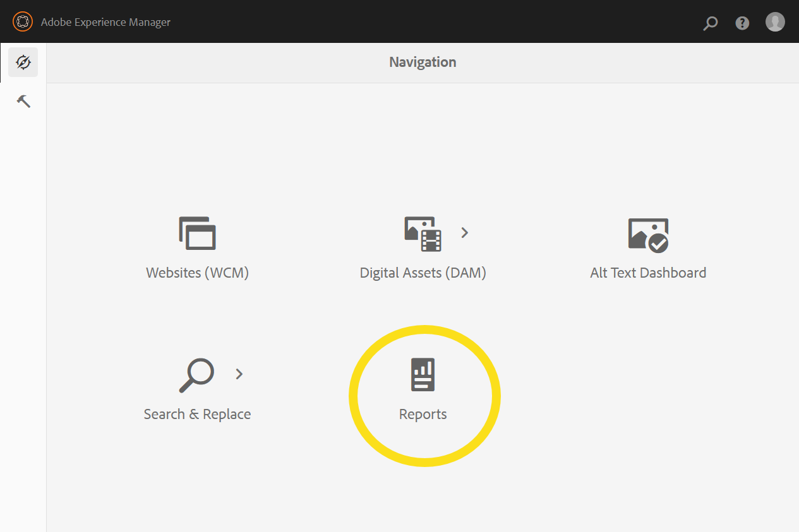
Task: Click the Websites (WCM) text label
Action: click(197, 273)
